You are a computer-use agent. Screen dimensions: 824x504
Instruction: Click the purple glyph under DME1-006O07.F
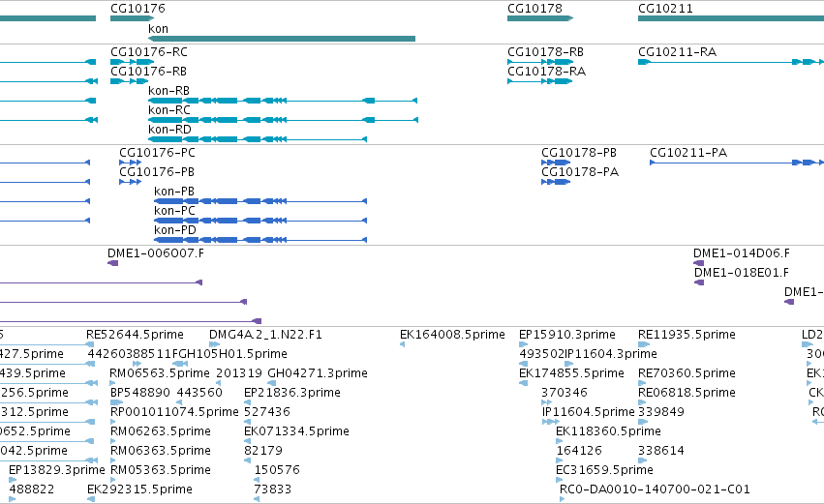pyautogui.click(x=112, y=263)
